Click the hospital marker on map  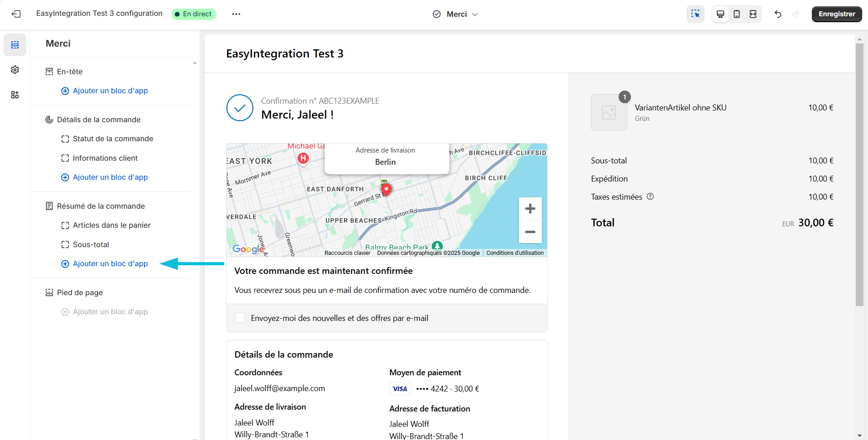point(303,158)
